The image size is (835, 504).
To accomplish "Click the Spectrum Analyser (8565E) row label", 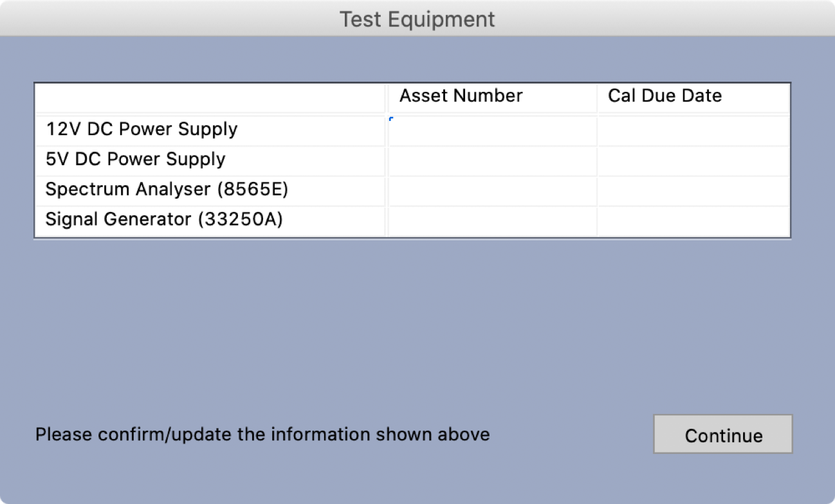I will tap(167, 190).
